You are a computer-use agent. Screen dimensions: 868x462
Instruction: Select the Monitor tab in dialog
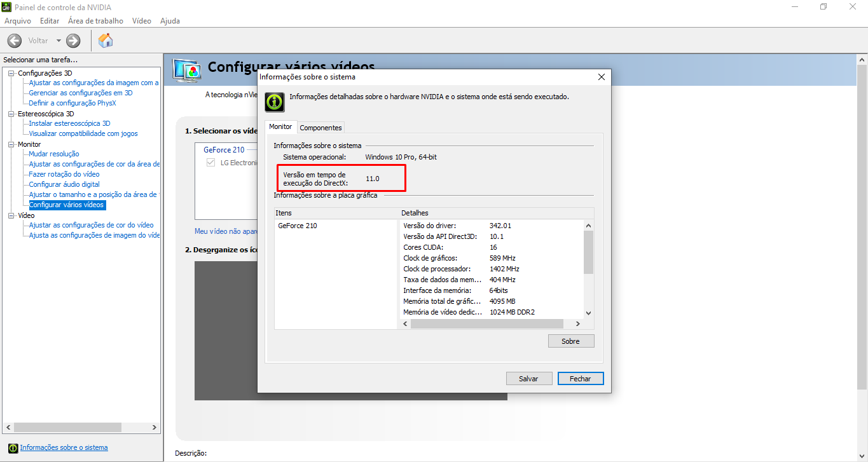click(280, 126)
